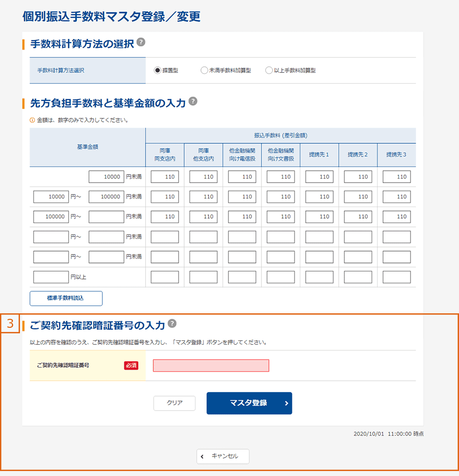Click 円以上 row empty 提携先3 fee field
Viewport: 459px width, 476px height.
point(397,277)
